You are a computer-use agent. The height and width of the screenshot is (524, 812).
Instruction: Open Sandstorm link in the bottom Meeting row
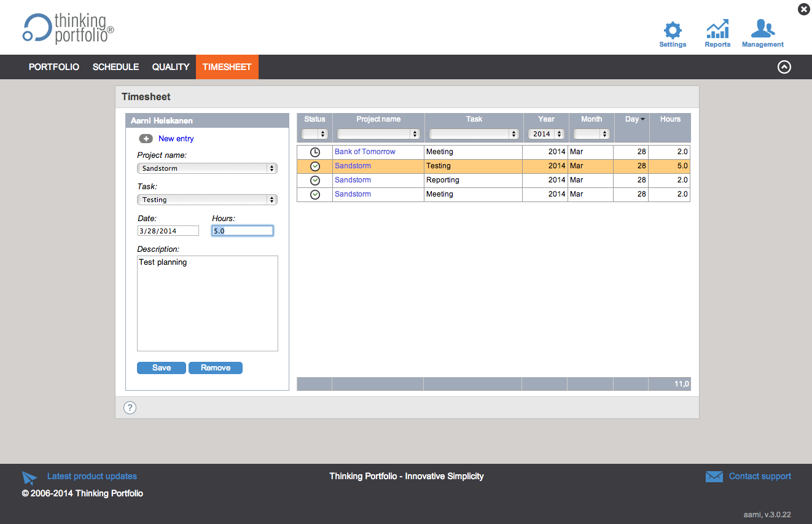click(x=353, y=194)
